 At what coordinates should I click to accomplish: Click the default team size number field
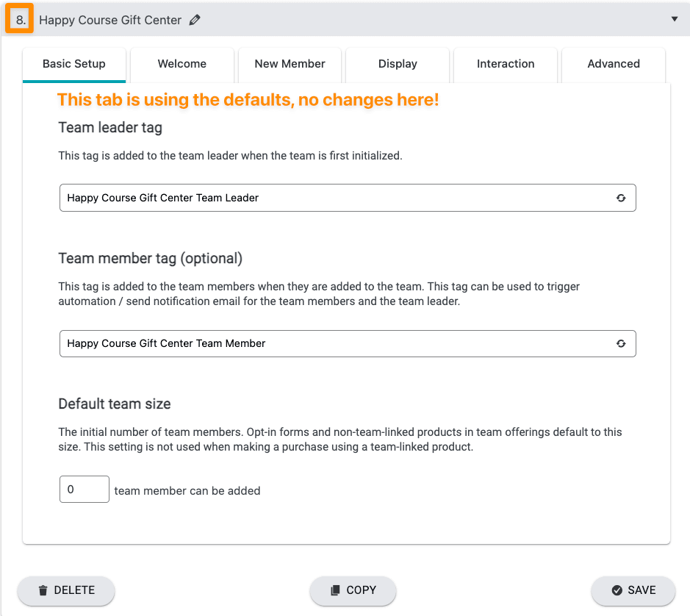tap(84, 490)
